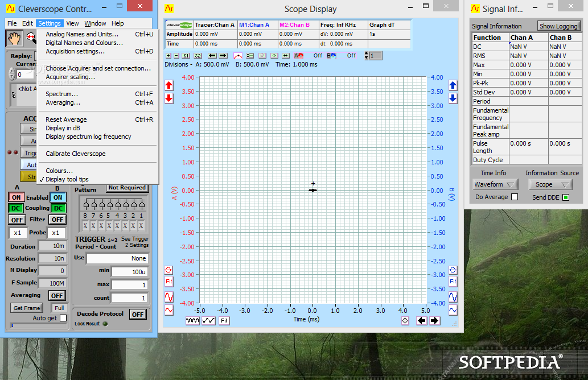Change channel B x1 probe setting

pos(56,233)
